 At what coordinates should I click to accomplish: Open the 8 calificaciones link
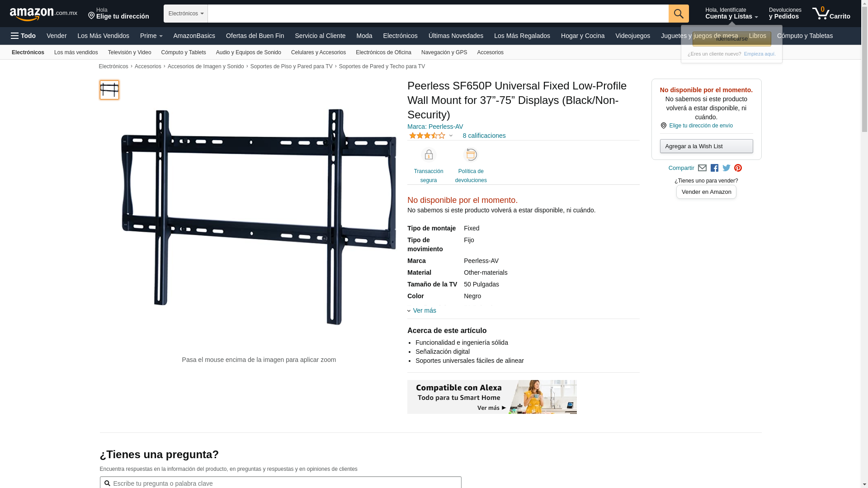pyautogui.click(x=484, y=136)
